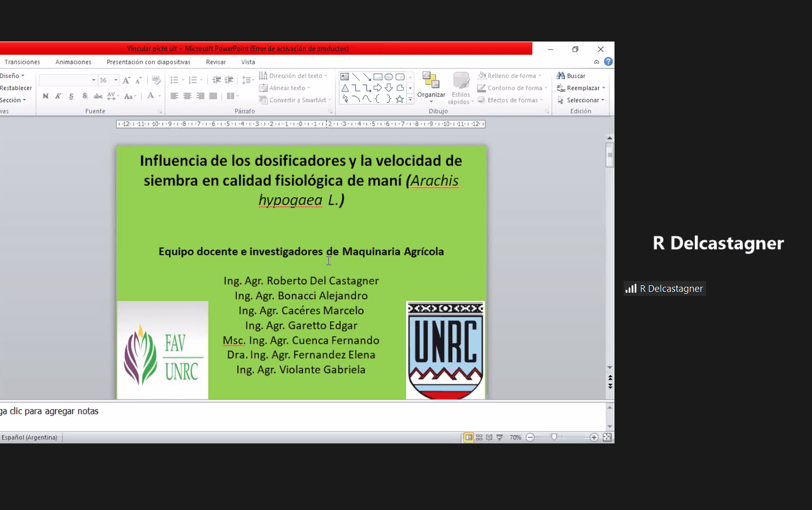Open the line spacing dropdown
This screenshot has height=510, width=812.
pos(247,80)
